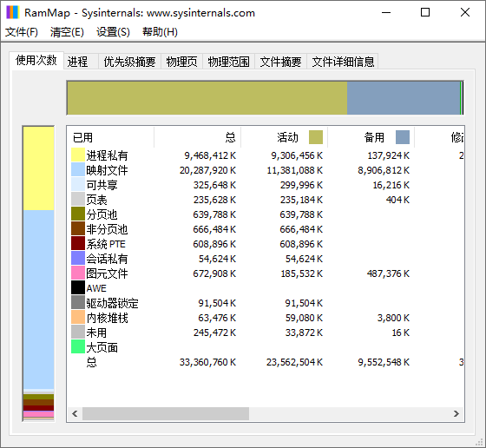
Task: Click the 备用 column header
Action: click(x=371, y=137)
